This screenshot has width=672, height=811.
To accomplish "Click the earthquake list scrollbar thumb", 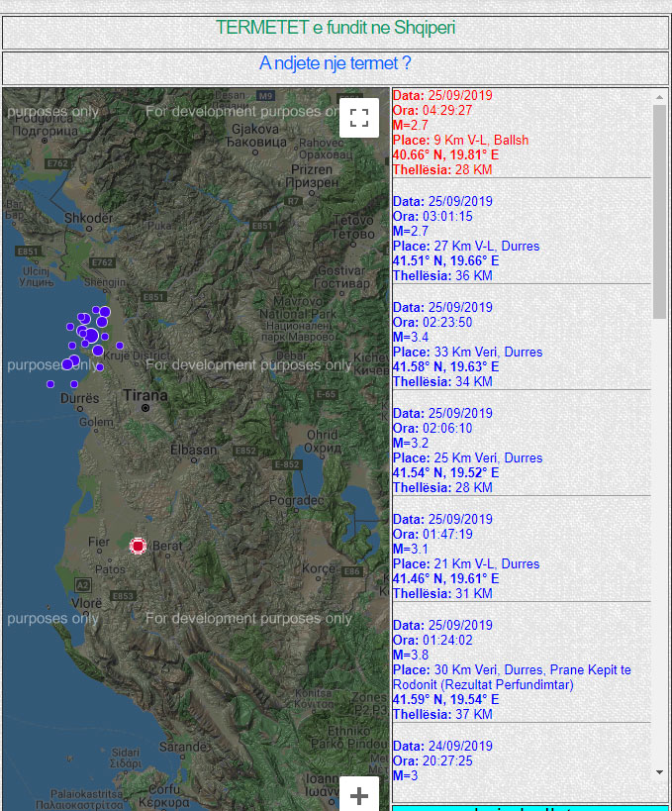I will pos(660,211).
